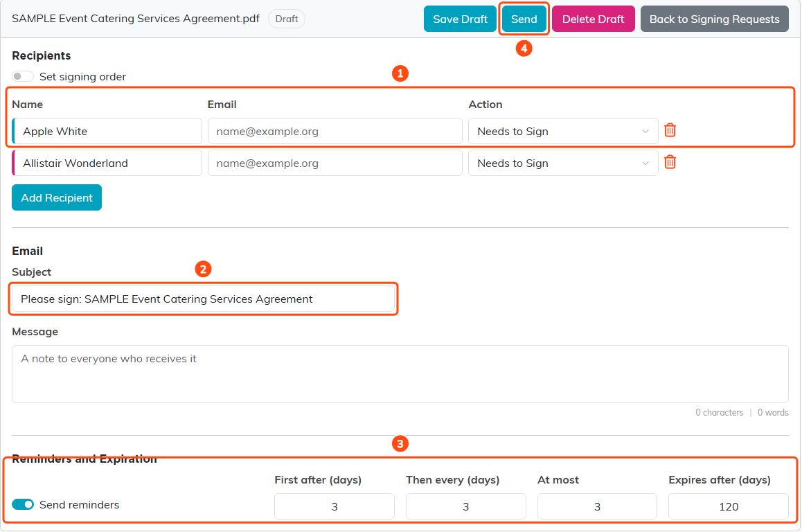Viewport: 802px width, 532px height.
Task: Click the Draft status badge
Action: click(x=287, y=19)
